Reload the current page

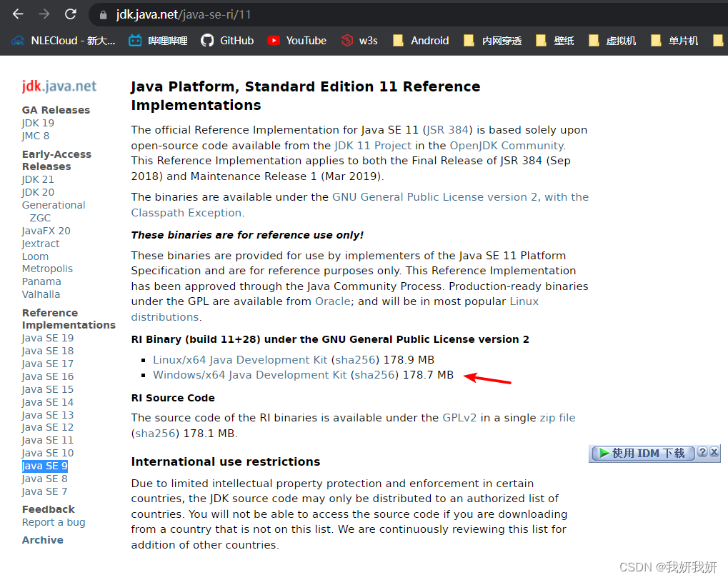pyautogui.click(x=69, y=13)
